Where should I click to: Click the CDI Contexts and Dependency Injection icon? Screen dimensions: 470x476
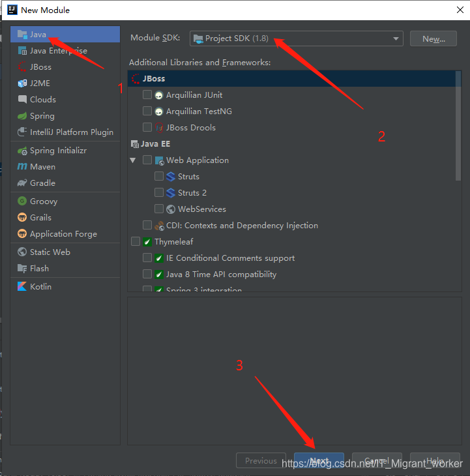tap(159, 226)
